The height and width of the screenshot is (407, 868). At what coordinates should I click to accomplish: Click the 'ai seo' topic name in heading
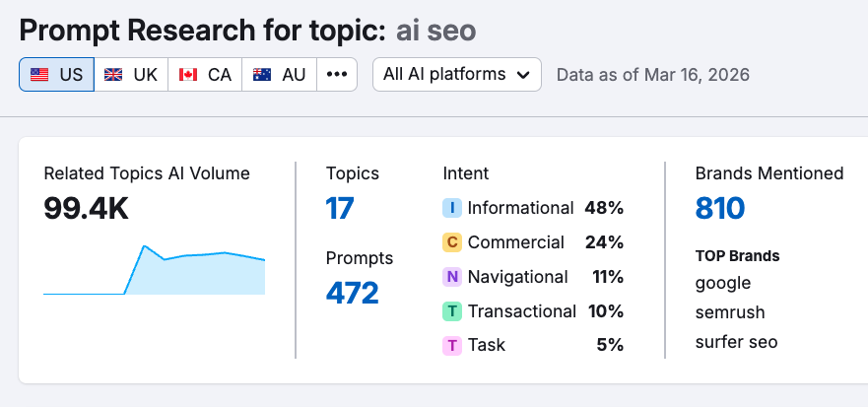(x=435, y=31)
